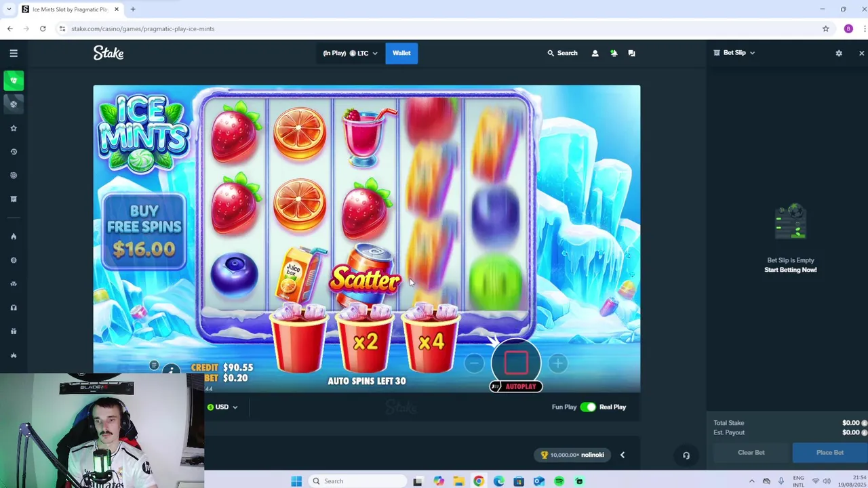
Task: Increase bet with the plus button
Action: pyautogui.click(x=557, y=364)
